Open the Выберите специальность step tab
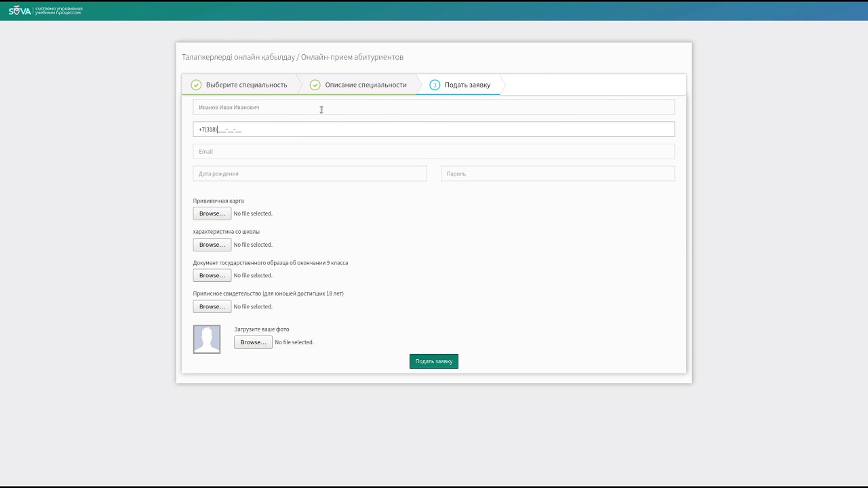 [241, 85]
